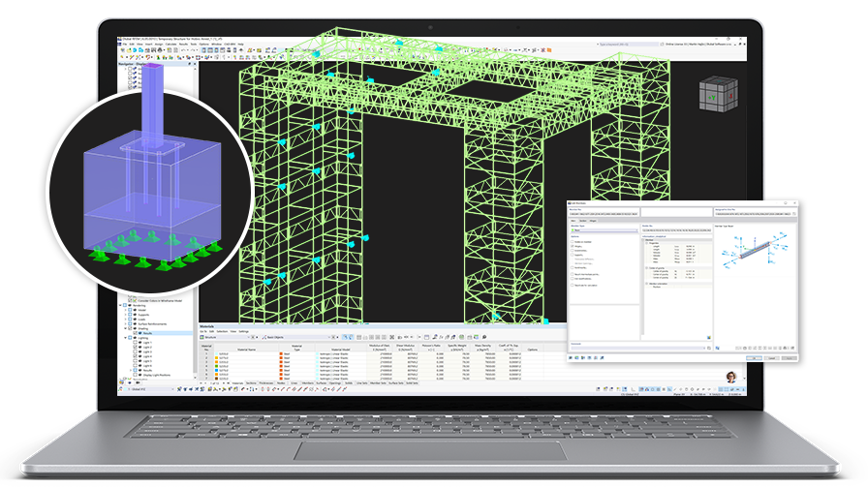
Task: Collapse the Shading tree node
Action: (x=126, y=328)
